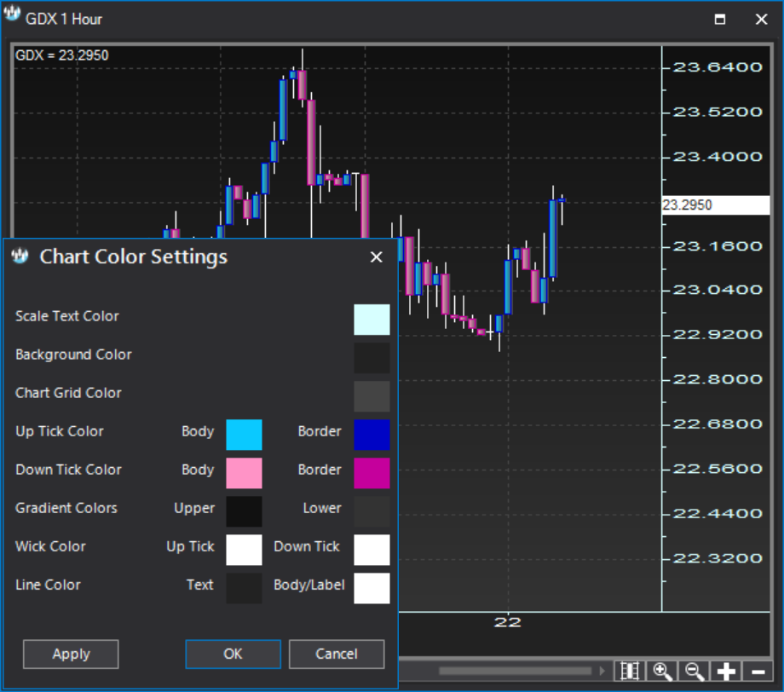Open the Scale Text Color swatch
784x692 pixels.
(372, 320)
